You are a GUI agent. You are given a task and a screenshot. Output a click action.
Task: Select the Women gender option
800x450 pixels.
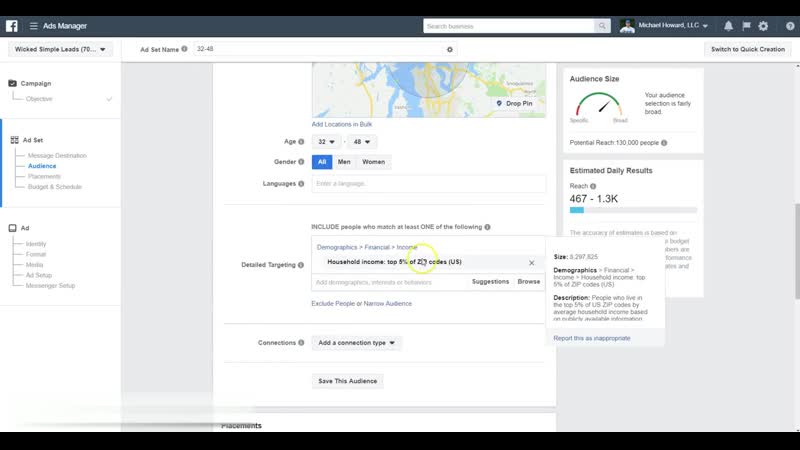pos(373,162)
